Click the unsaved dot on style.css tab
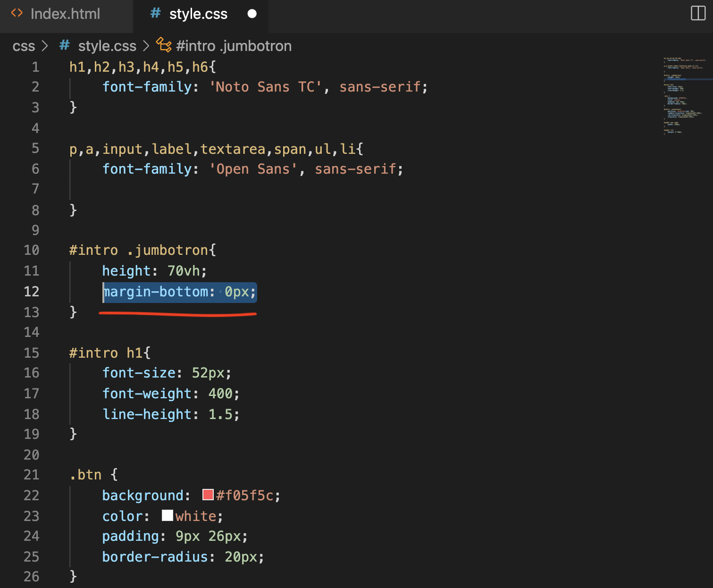This screenshot has width=713, height=588. coord(252,14)
